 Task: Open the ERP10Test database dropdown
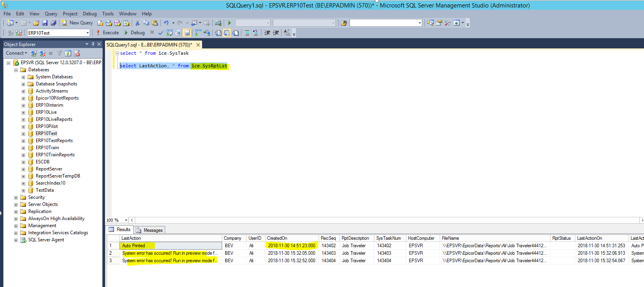[87, 33]
